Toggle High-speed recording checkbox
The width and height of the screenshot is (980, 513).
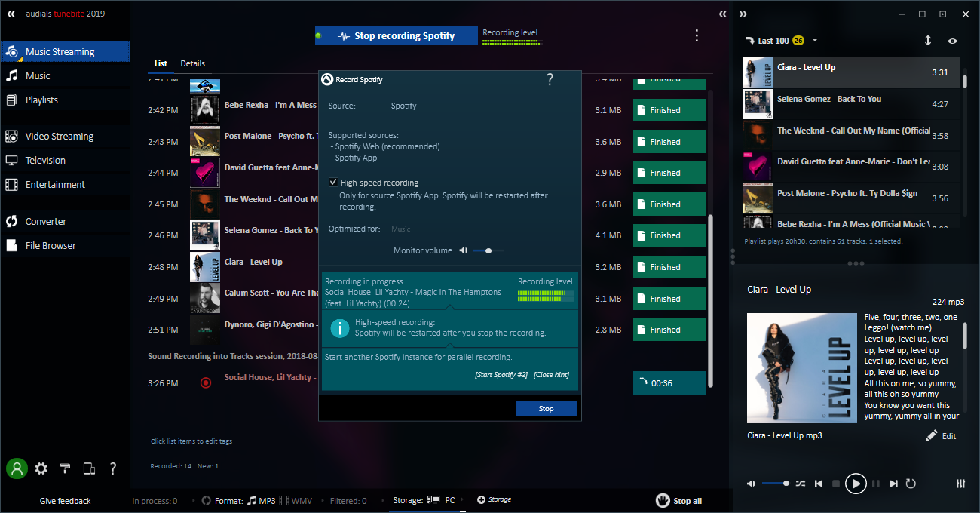click(333, 183)
